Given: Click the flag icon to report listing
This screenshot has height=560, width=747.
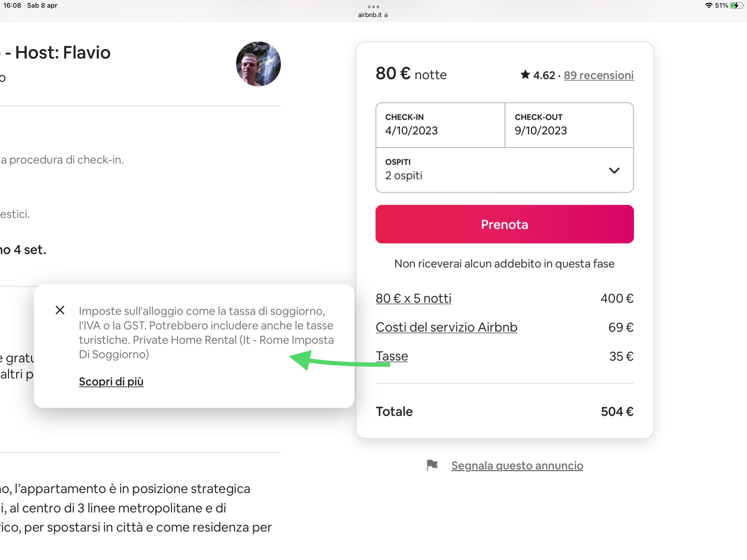Looking at the screenshot, I should [433, 465].
